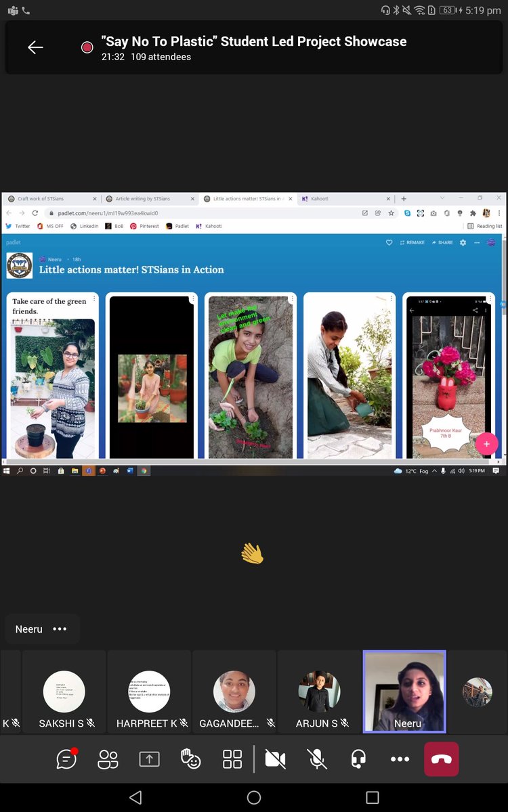This screenshot has height=812, width=508.
Task: Open the MS OFF bookmark
Action: click(x=50, y=226)
